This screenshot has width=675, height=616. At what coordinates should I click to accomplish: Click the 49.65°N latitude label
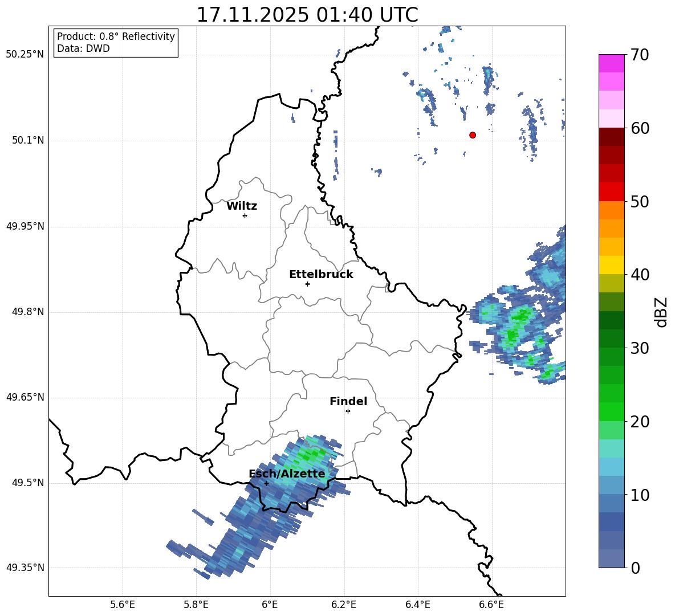point(25,397)
